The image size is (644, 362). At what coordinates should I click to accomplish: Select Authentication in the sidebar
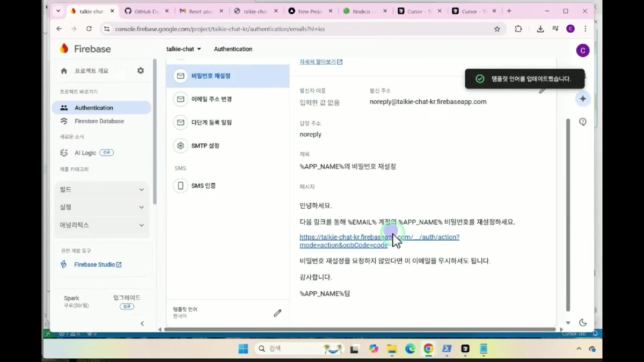pyautogui.click(x=101, y=108)
